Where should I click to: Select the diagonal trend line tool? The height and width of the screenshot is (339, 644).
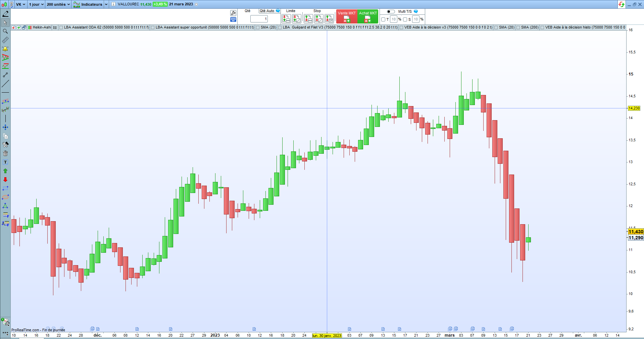pos(5,84)
